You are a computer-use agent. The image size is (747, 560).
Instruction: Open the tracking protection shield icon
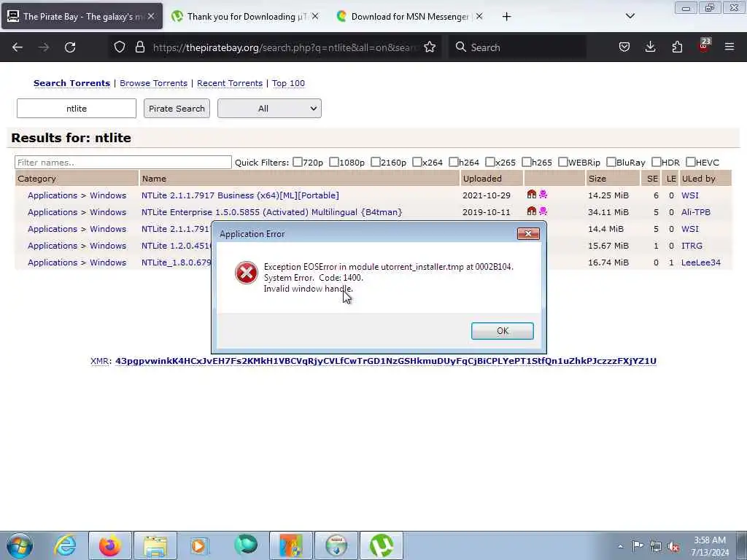point(120,47)
